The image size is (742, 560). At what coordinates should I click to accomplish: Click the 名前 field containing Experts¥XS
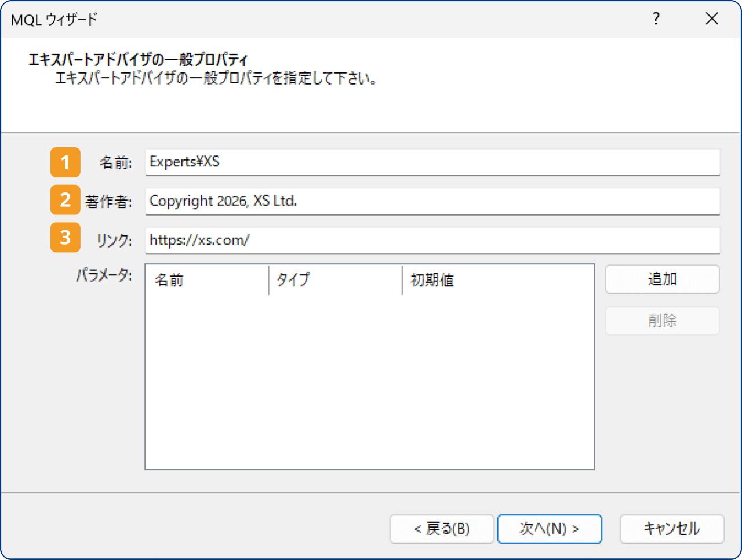tap(432, 162)
